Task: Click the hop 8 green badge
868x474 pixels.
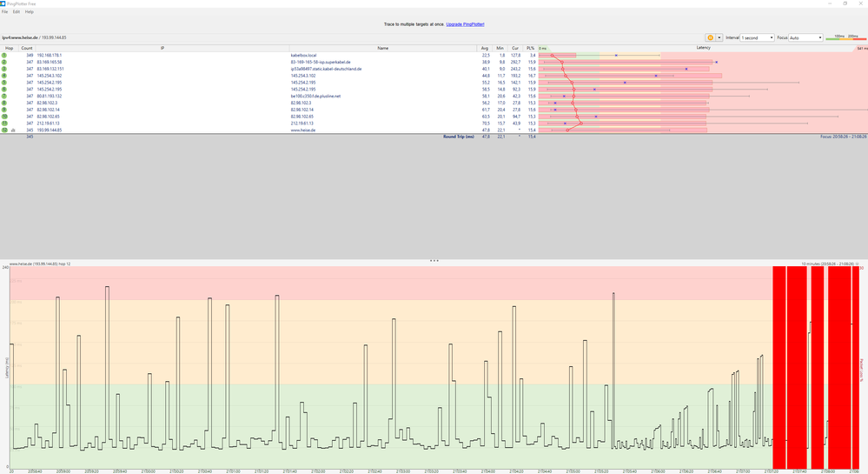Action: (x=4, y=103)
